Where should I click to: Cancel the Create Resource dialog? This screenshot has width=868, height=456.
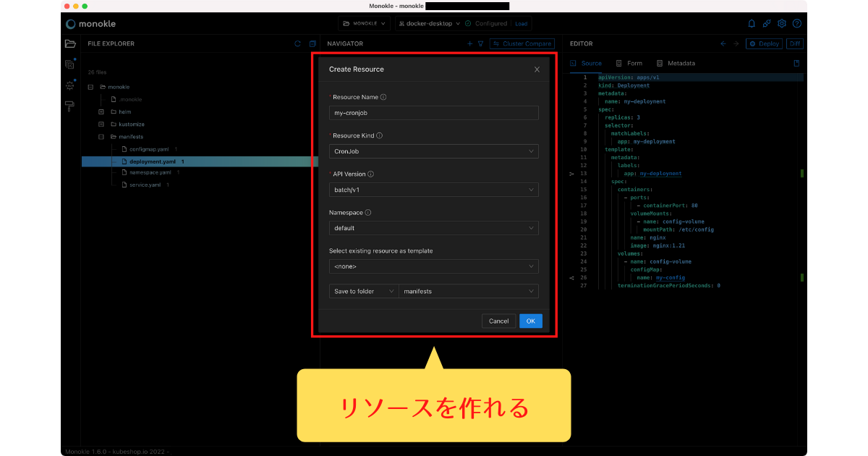tap(498, 321)
